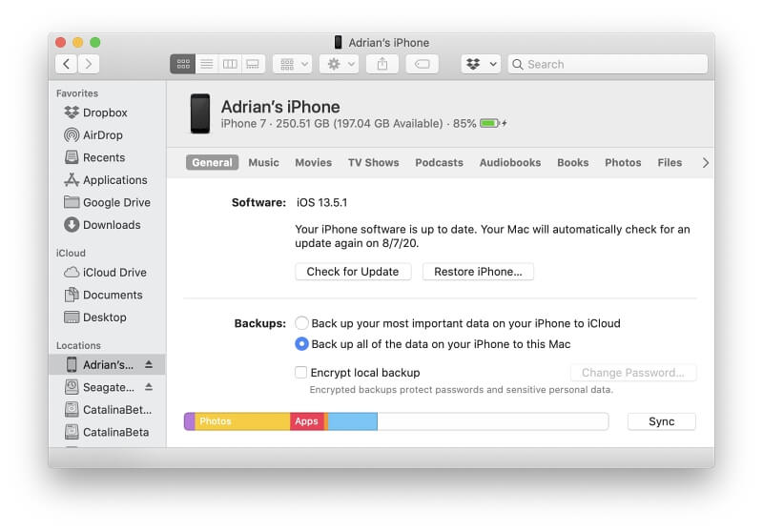
Task: Switch to the Music tab
Action: [x=263, y=163]
